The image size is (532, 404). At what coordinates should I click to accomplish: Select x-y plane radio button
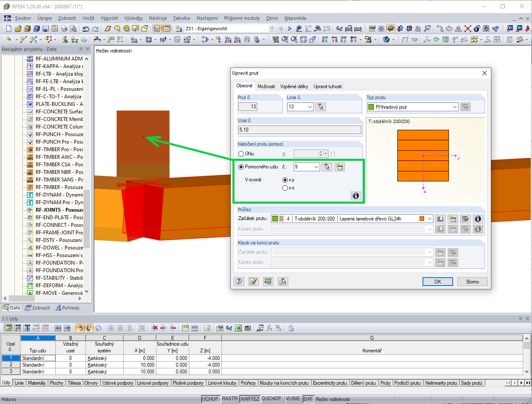click(285, 180)
